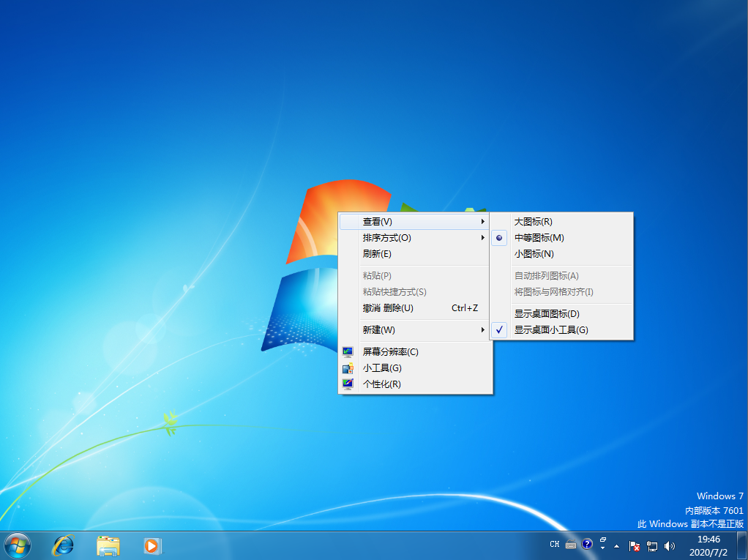748x560 pixels.
Task: Click the Personalization icon in the context menu
Action: [x=348, y=384]
